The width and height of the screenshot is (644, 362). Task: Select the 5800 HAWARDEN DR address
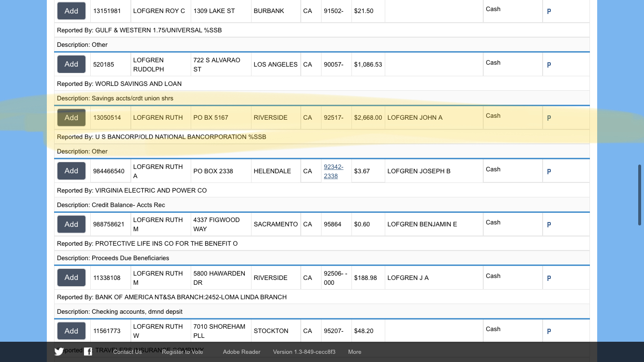pos(219,278)
